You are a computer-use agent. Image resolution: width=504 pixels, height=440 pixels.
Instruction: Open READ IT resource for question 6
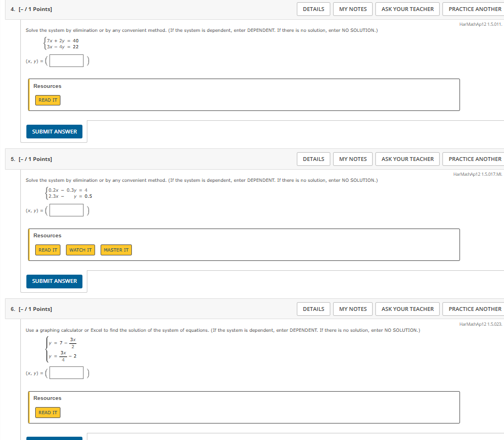click(48, 413)
